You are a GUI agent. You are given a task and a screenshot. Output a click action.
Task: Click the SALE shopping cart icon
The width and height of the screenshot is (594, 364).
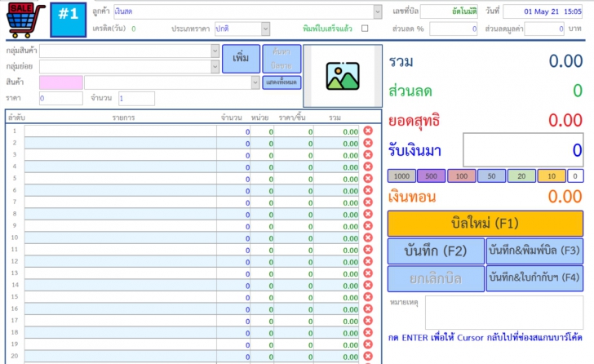[x=25, y=20]
